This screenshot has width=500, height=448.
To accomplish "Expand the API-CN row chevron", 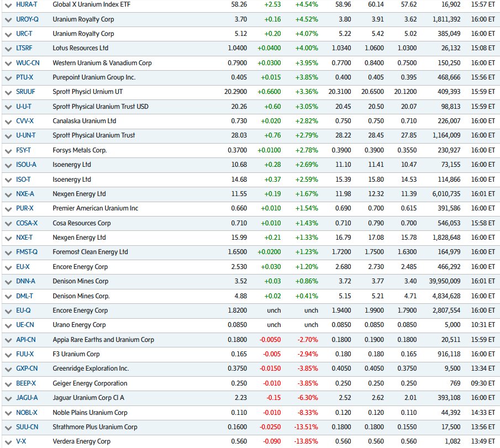I will 8,340.
